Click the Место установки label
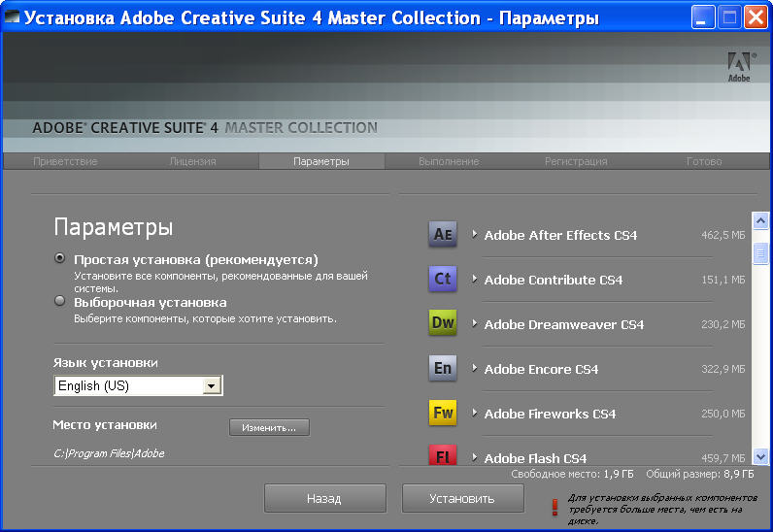The height and width of the screenshot is (532, 773). 105,425
